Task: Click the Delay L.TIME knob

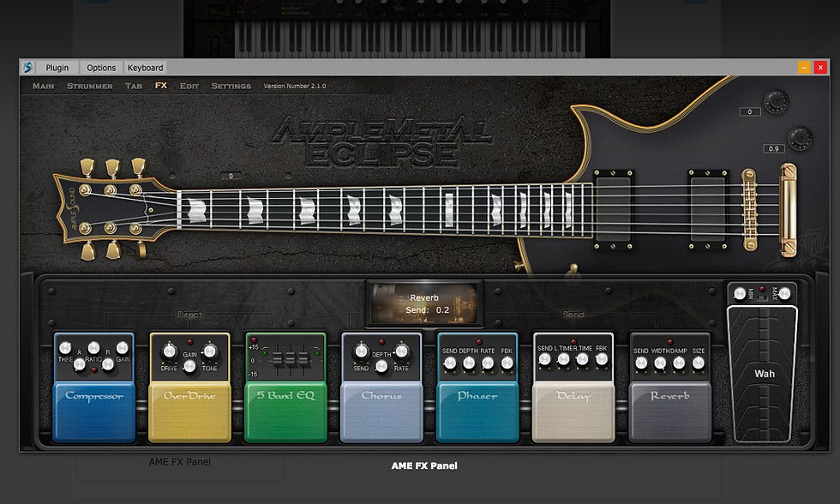Action: (x=564, y=359)
